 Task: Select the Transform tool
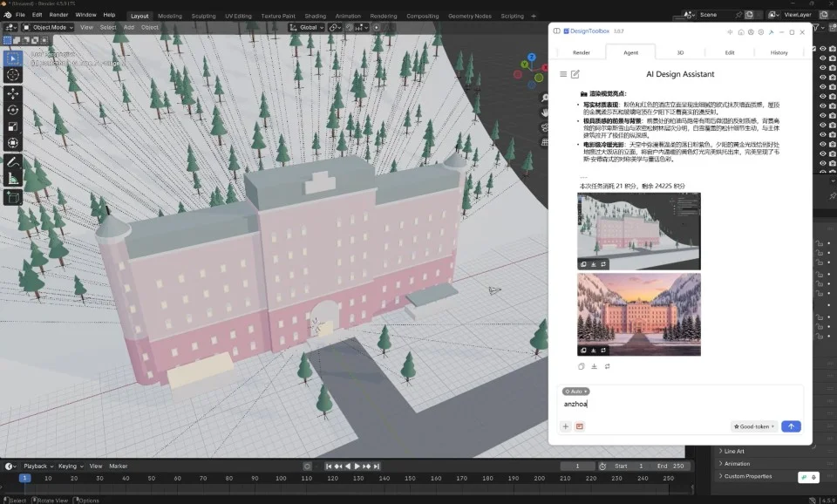(13, 143)
